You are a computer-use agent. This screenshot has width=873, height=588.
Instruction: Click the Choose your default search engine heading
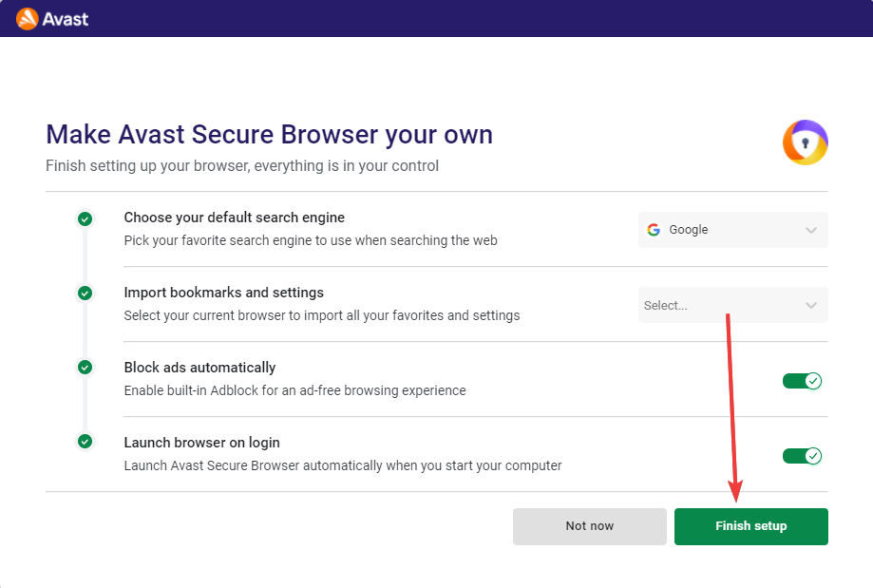pyautogui.click(x=235, y=218)
